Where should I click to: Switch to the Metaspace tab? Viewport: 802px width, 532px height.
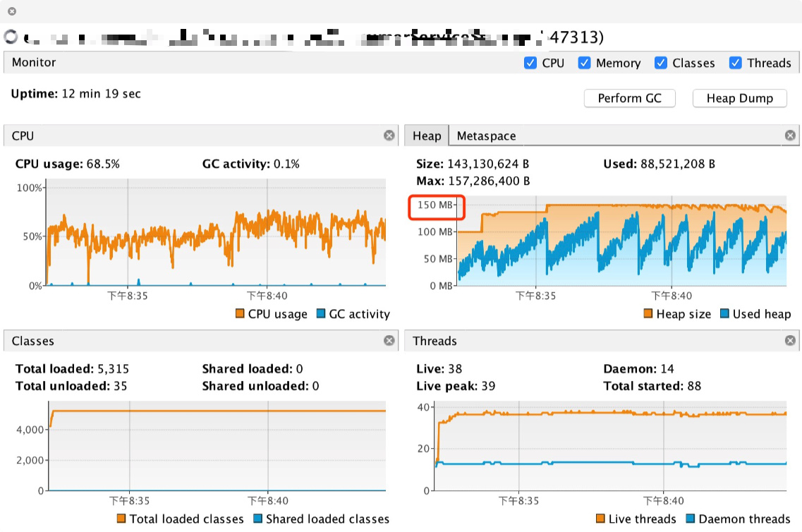point(486,136)
